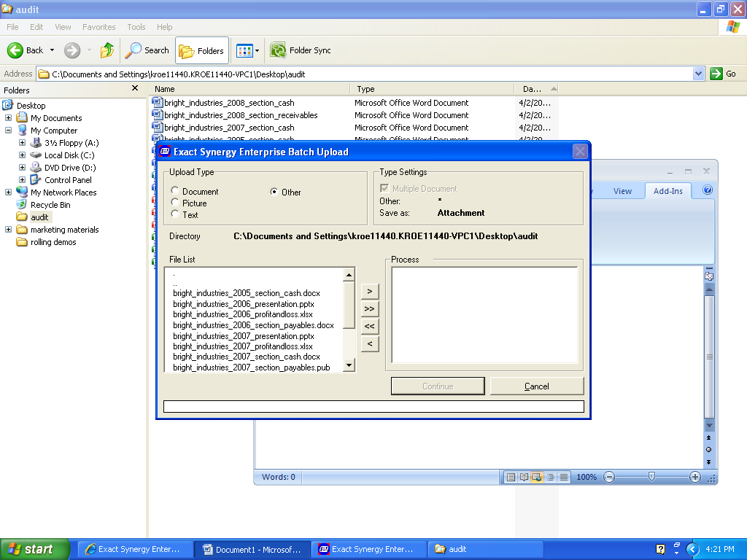Select the Other upload type radio
Image resolution: width=747 pixels, height=560 pixels.
click(x=274, y=192)
